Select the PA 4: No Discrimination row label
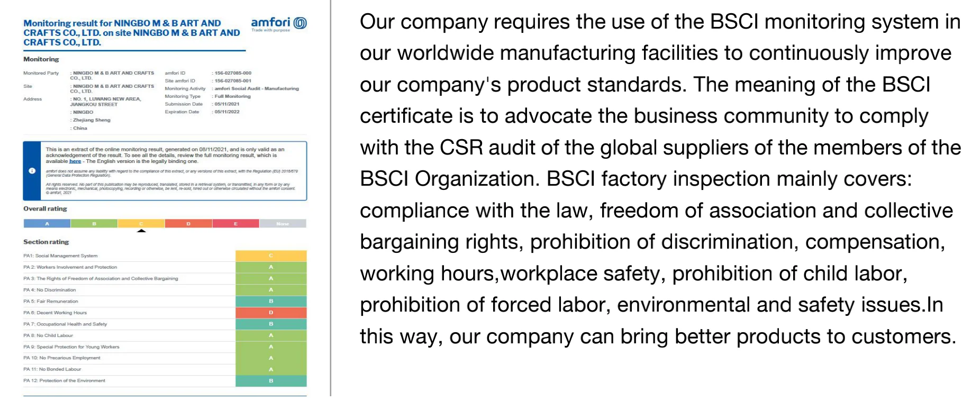This screenshot has height=401, width=980. click(x=50, y=290)
